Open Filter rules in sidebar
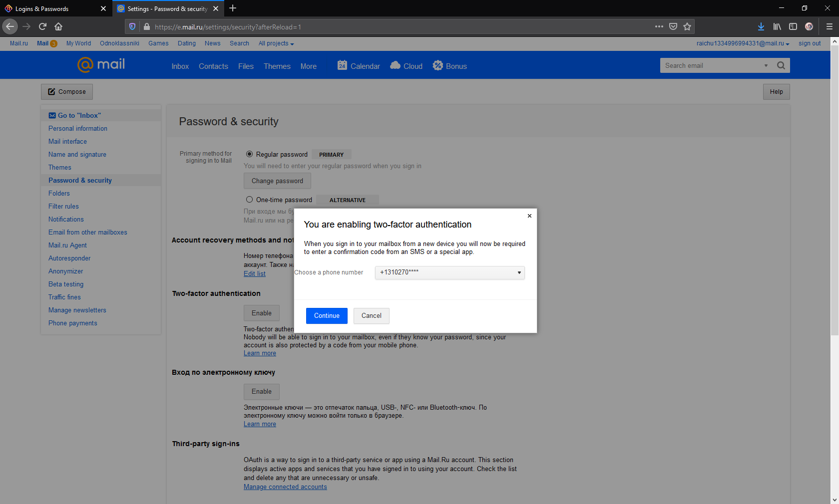 (63, 206)
